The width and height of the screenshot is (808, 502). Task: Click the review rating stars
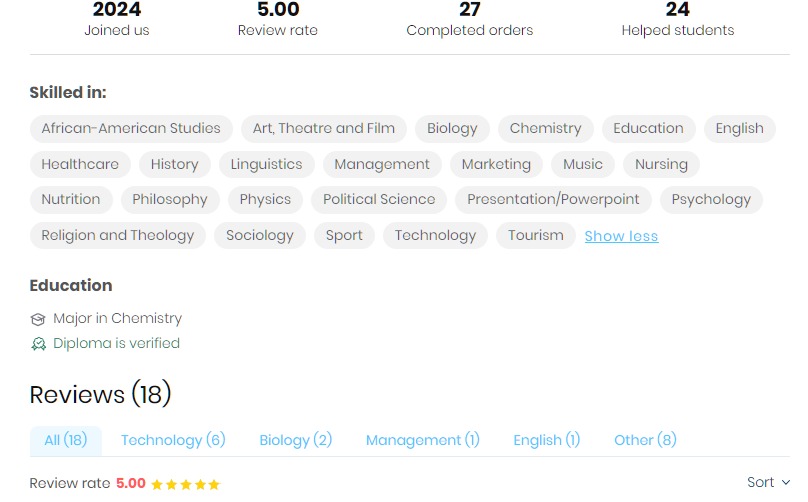coord(185,484)
